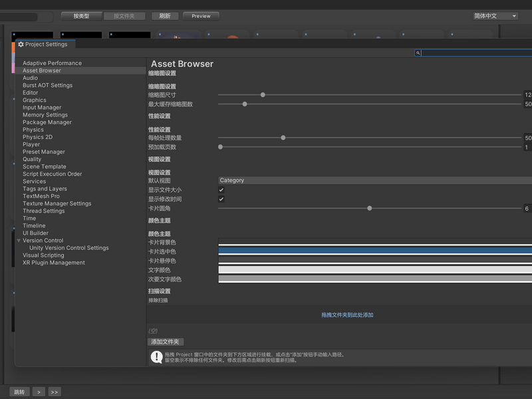
Task: Select the 按文件夹 tab
Action: click(124, 16)
